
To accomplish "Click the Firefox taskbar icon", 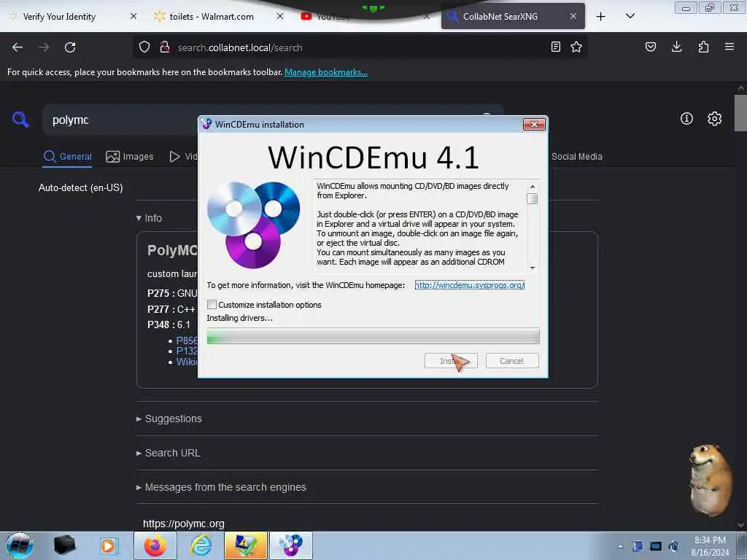I will (155, 545).
